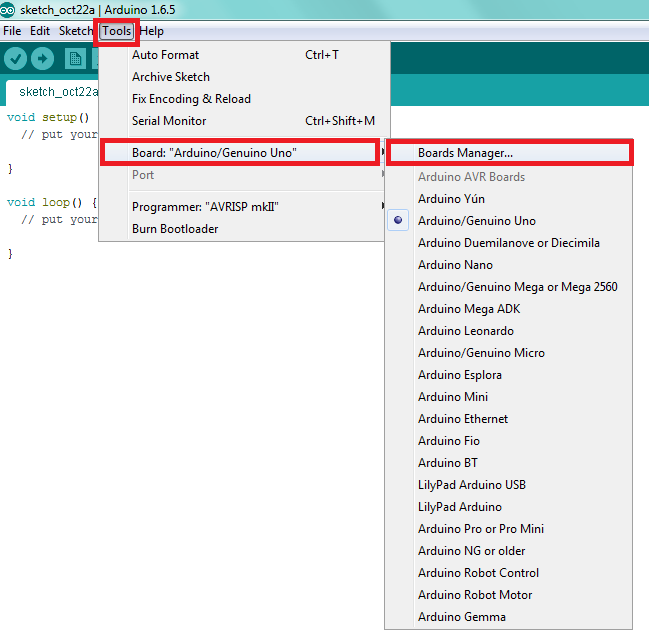Choose Arduino Ethernet from board list

click(x=509, y=418)
